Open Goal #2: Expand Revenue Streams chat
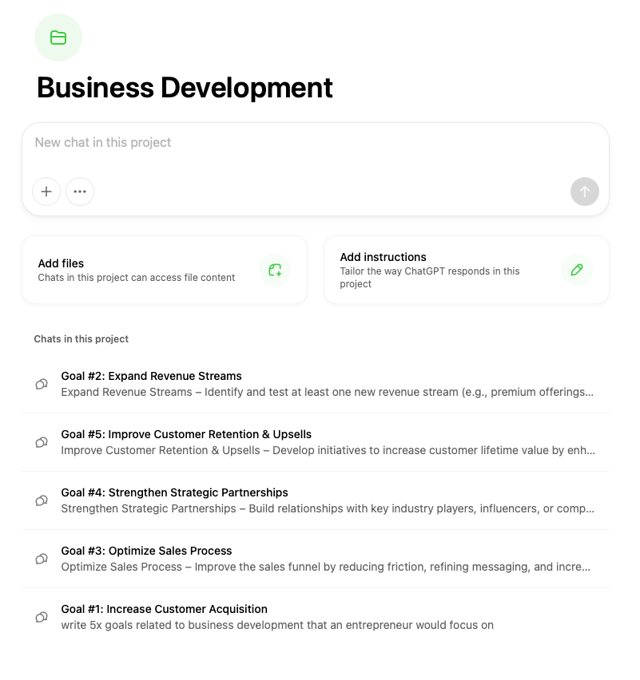 click(x=316, y=384)
